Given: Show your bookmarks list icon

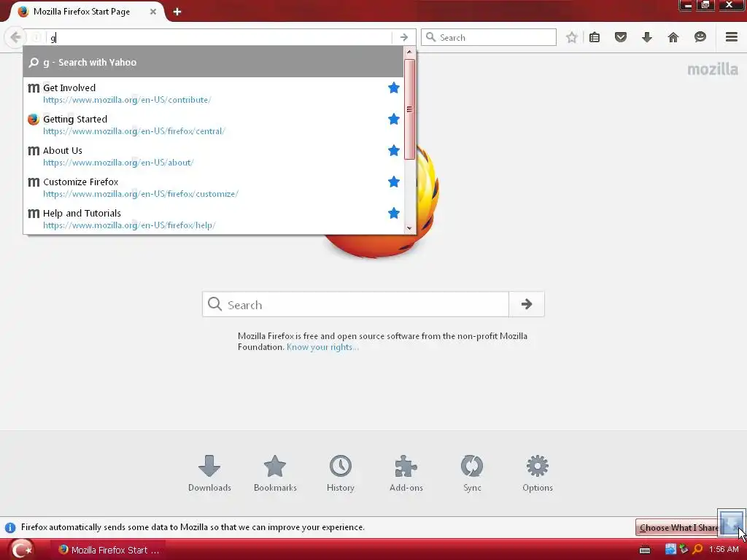Looking at the screenshot, I should click(x=595, y=37).
